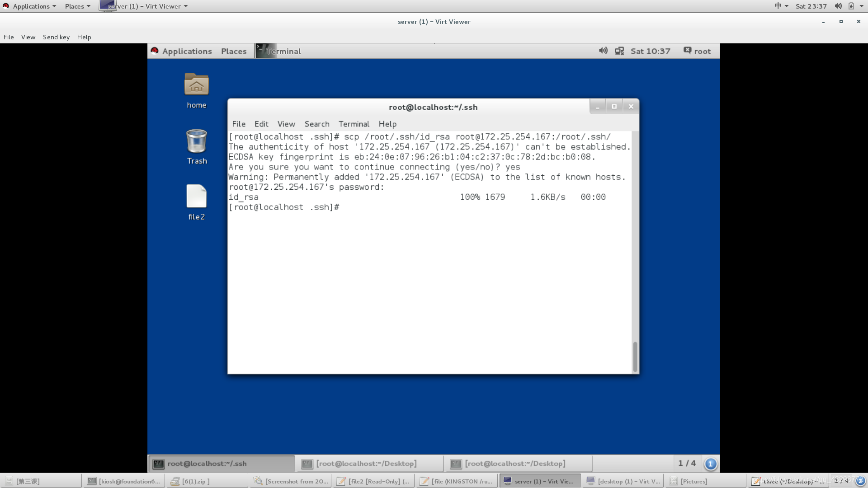Maximize the Virt Viewer window

(x=841, y=22)
